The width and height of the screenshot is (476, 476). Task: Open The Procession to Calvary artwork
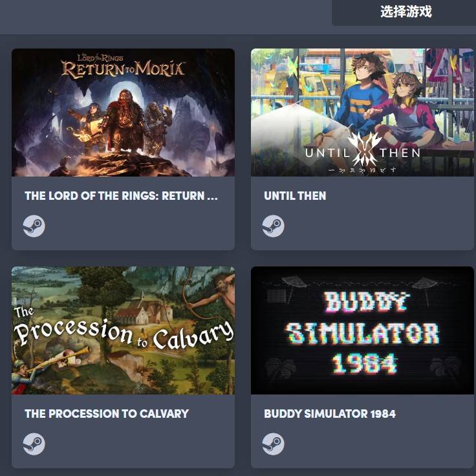(x=123, y=330)
